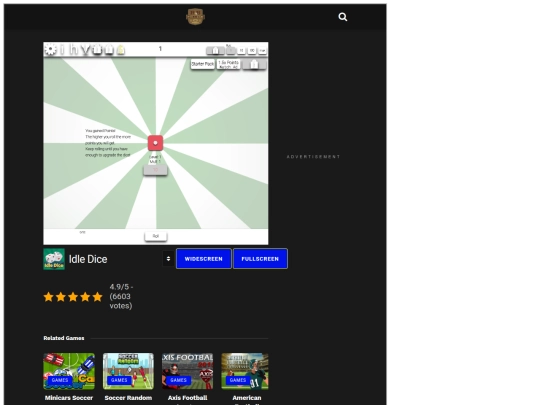Rate one star on the first star
Image resolution: width=540 pixels, height=405 pixels.
pos(49,297)
